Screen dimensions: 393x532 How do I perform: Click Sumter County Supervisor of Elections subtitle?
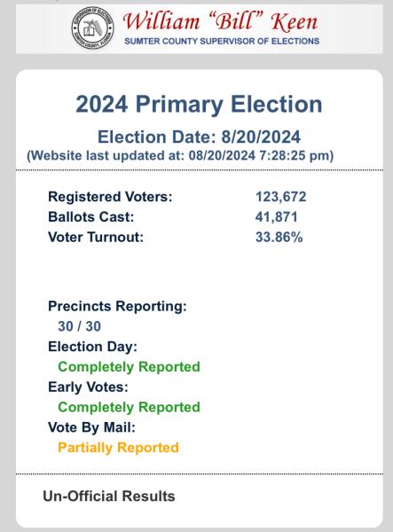(222, 41)
